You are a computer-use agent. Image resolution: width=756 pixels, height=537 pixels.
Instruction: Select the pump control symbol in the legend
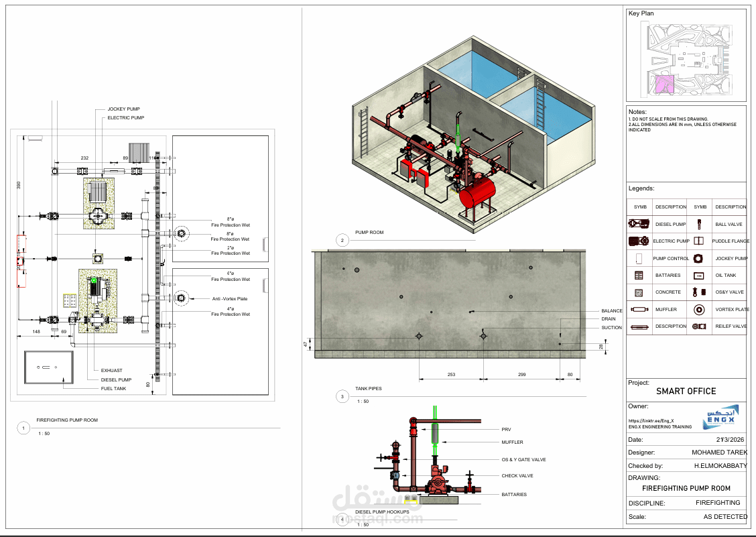tap(639, 259)
